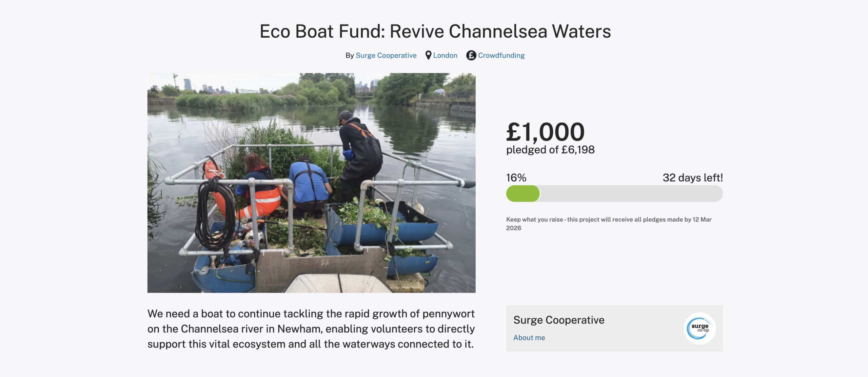The height and width of the screenshot is (377, 868).
Task: Click the 'pledged of £6,198' target text
Action: (x=550, y=150)
